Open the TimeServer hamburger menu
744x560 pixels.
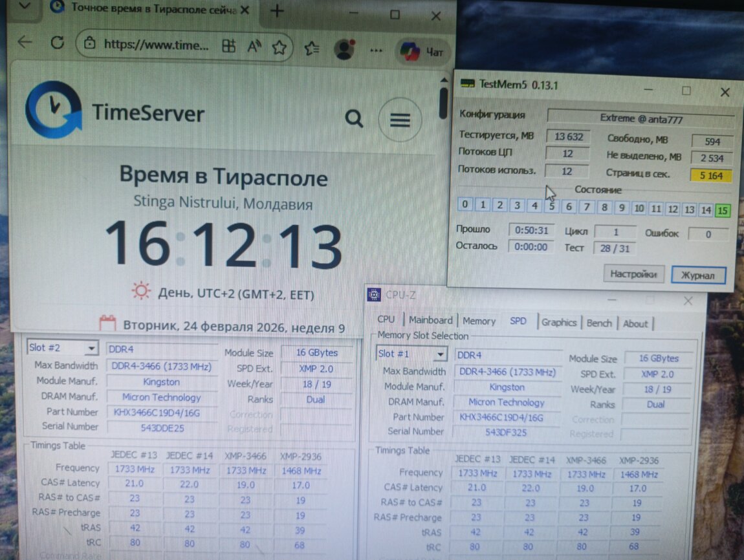[x=400, y=120]
